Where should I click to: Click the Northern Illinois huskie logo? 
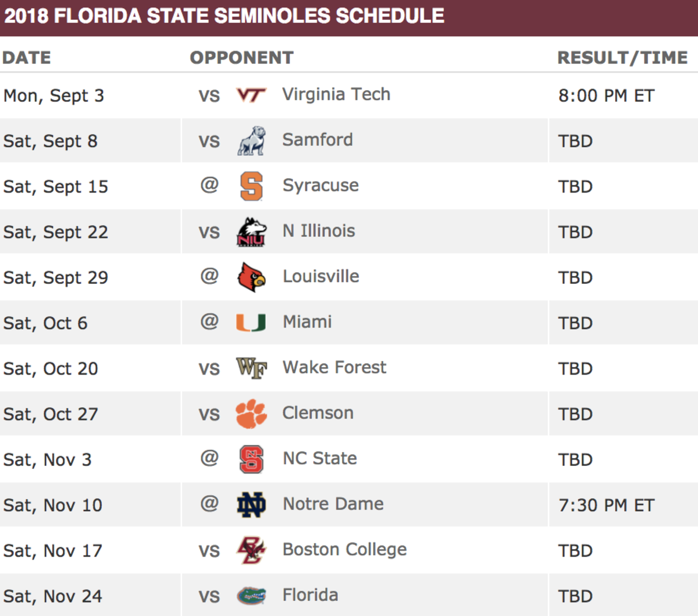(x=251, y=232)
